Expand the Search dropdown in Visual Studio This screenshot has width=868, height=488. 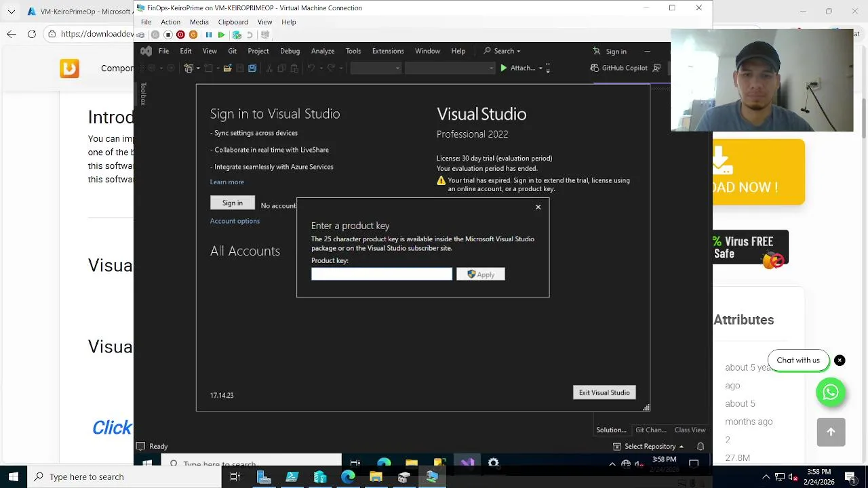coord(518,52)
